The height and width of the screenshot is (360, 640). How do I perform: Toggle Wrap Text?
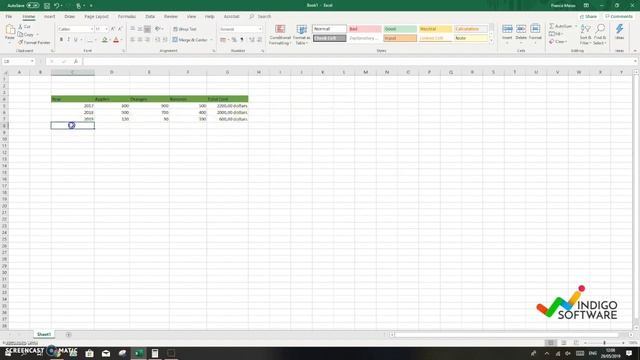click(x=185, y=29)
